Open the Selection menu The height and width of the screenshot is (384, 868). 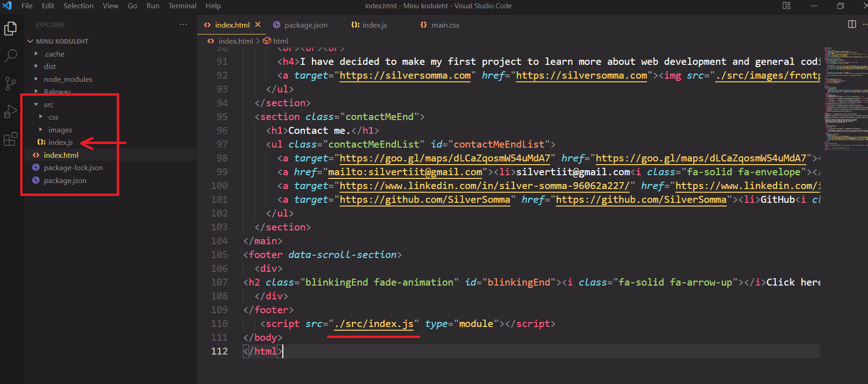point(78,6)
